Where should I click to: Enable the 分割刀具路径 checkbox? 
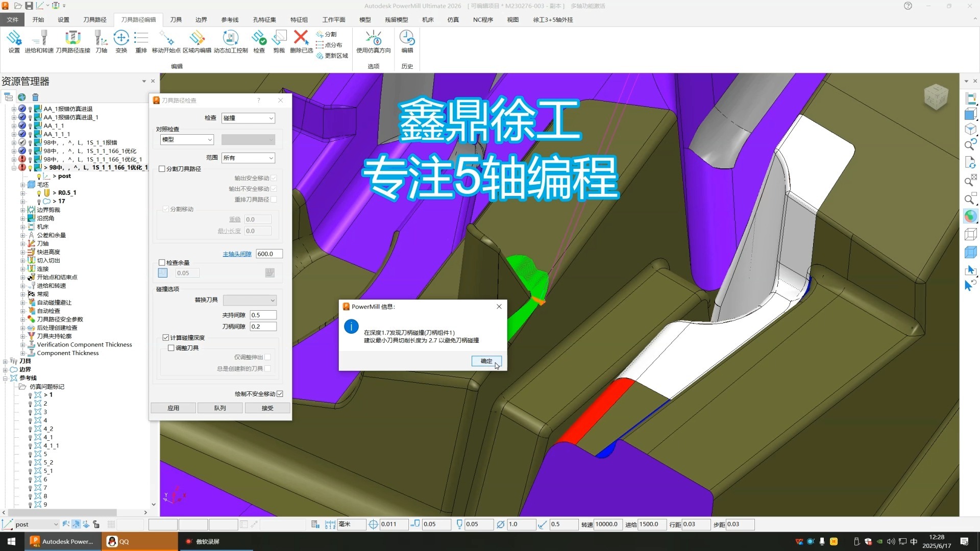click(x=162, y=168)
